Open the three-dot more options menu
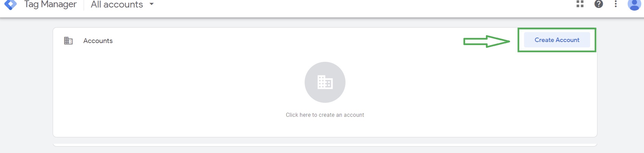This screenshot has width=644, height=153. click(616, 4)
